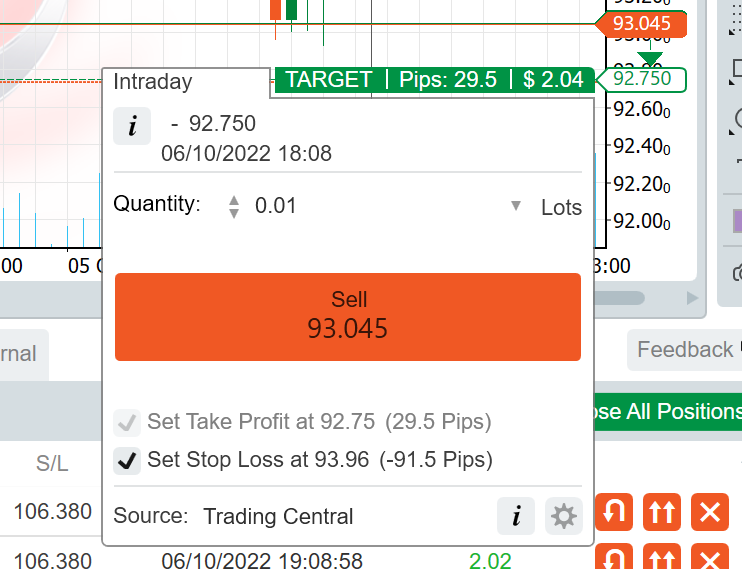Open the info icon beside 92.750 price
The image size is (742, 569).
click(x=132, y=126)
